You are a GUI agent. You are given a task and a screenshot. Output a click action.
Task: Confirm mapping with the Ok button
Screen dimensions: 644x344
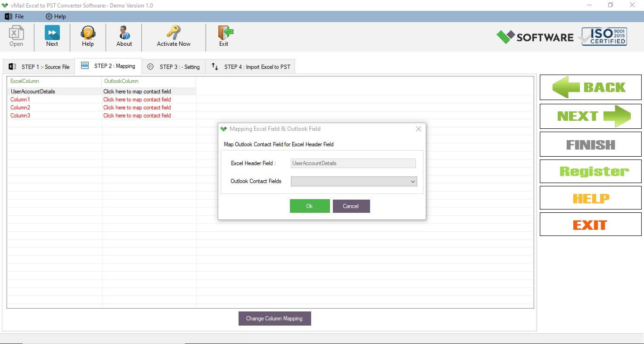(x=310, y=206)
